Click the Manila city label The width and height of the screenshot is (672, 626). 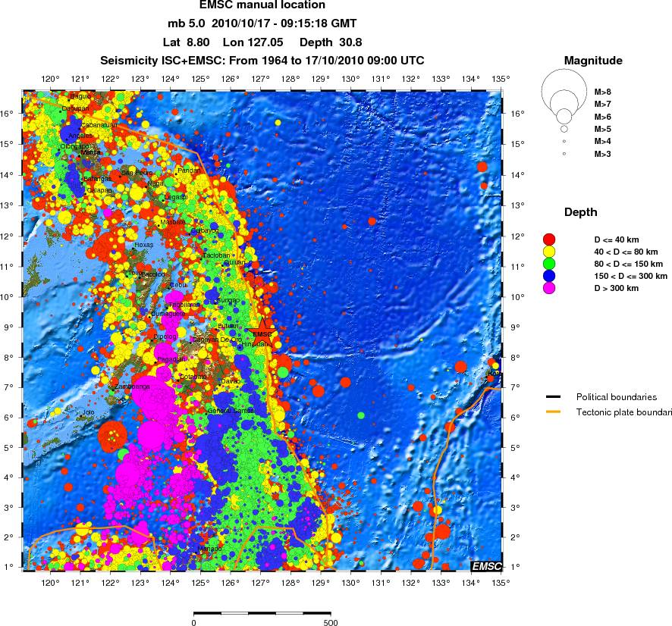(x=90, y=152)
